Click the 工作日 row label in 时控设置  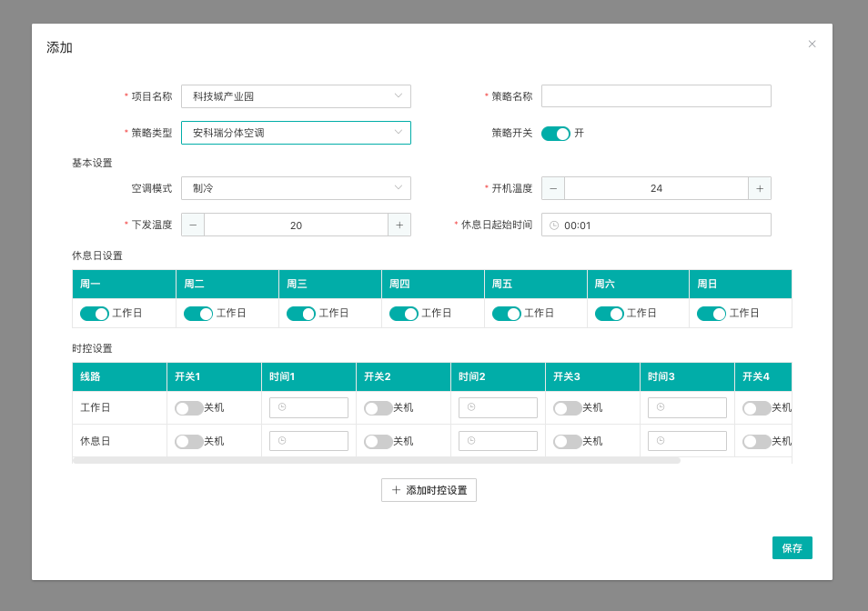(96, 407)
